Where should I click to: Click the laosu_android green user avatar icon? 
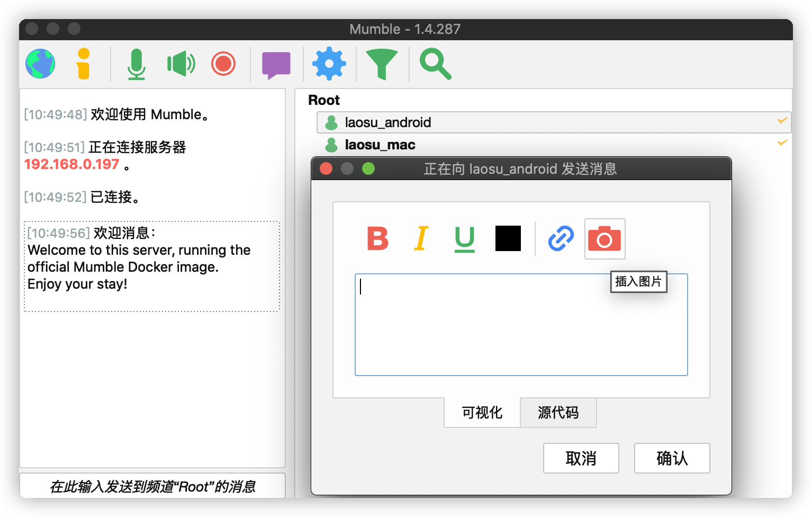coord(331,123)
